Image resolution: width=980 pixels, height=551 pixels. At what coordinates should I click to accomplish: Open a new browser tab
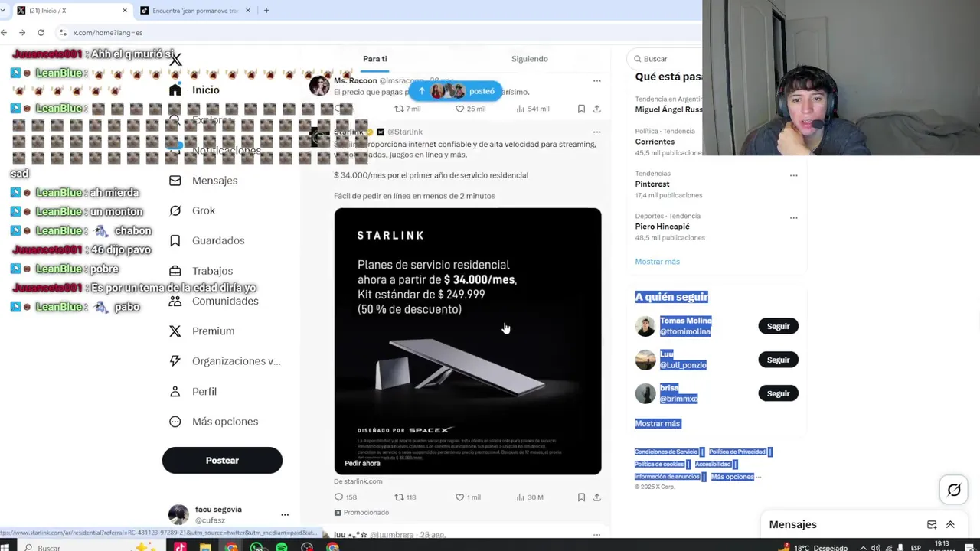(266, 11)
